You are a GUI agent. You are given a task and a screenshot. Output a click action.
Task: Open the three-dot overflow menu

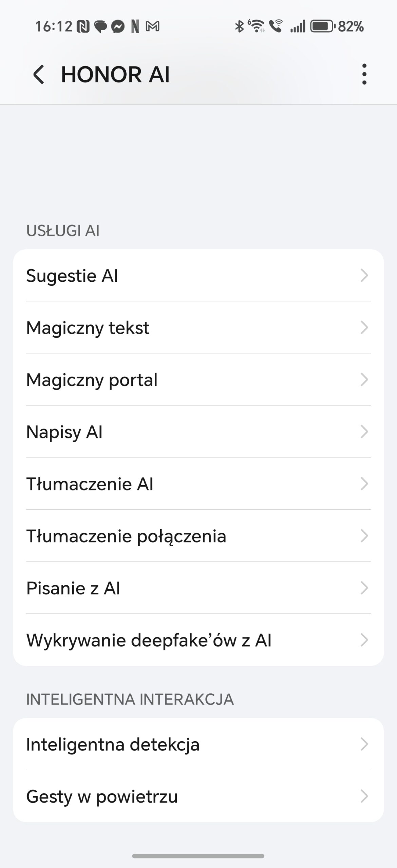[364, 74]
